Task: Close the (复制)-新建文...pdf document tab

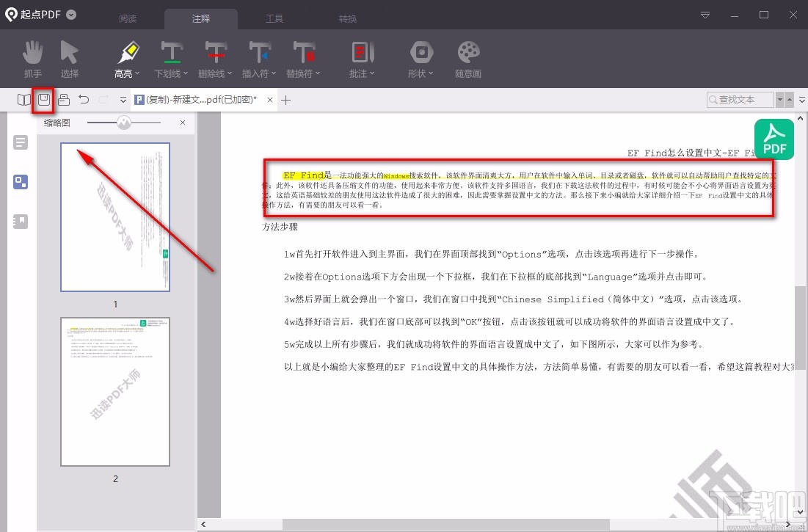Action: (270, 100)
